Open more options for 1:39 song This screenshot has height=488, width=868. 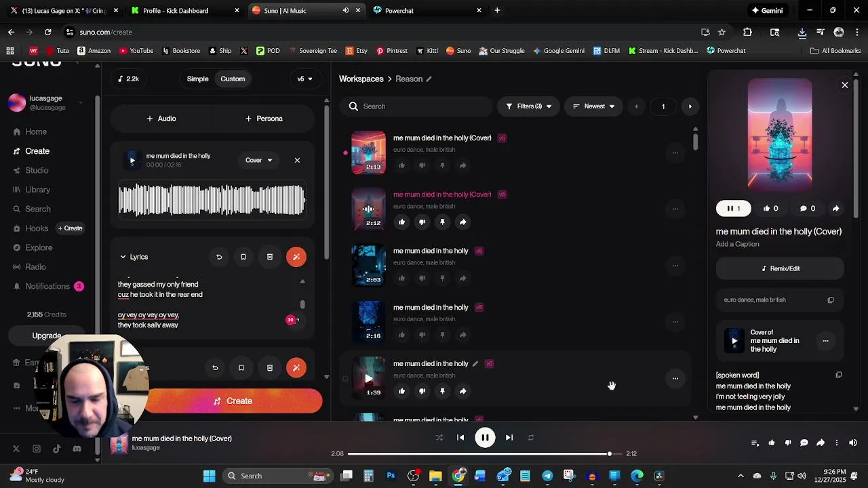point(675,378)
